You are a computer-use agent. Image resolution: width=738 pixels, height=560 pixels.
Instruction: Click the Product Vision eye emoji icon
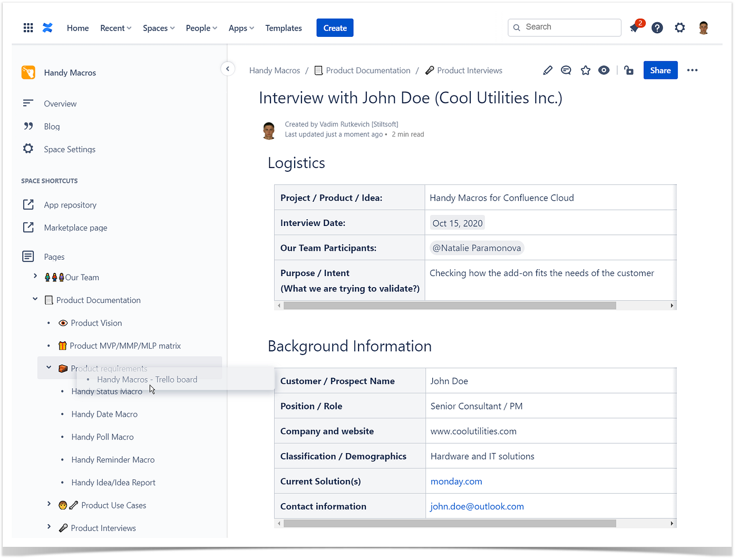(x=63, y=323)
